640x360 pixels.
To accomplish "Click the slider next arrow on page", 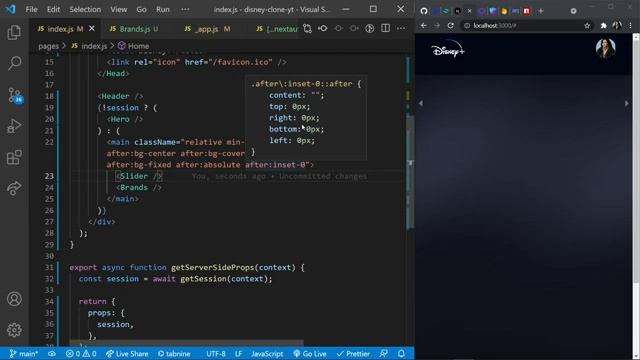I will point(627,104).
